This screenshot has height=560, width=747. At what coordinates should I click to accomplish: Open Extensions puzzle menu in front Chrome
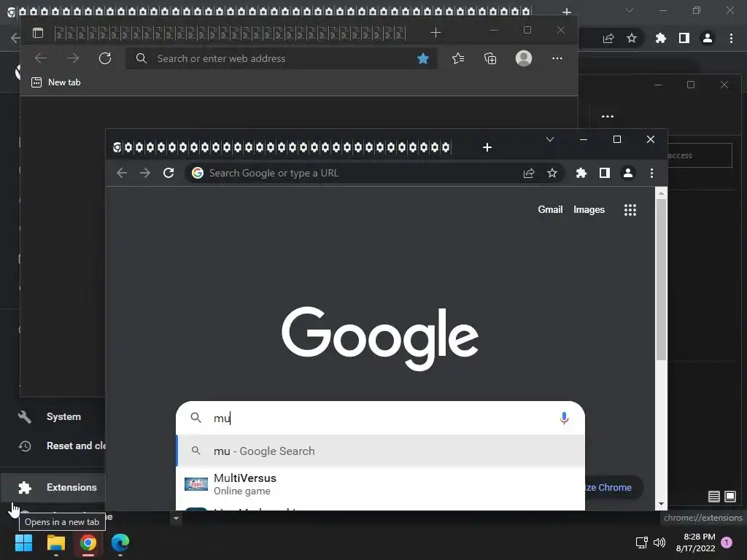[581, 174]
